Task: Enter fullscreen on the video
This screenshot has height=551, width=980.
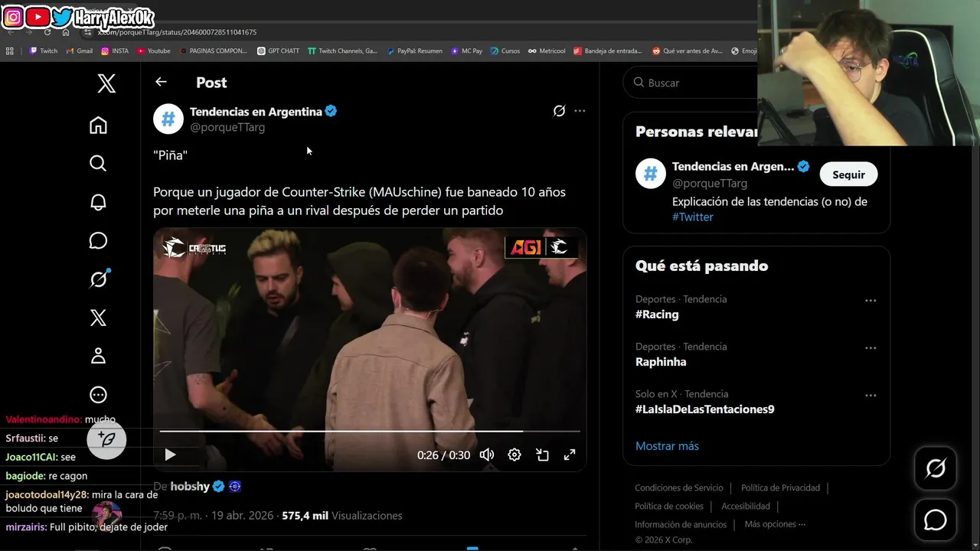Action: [570, 455]
